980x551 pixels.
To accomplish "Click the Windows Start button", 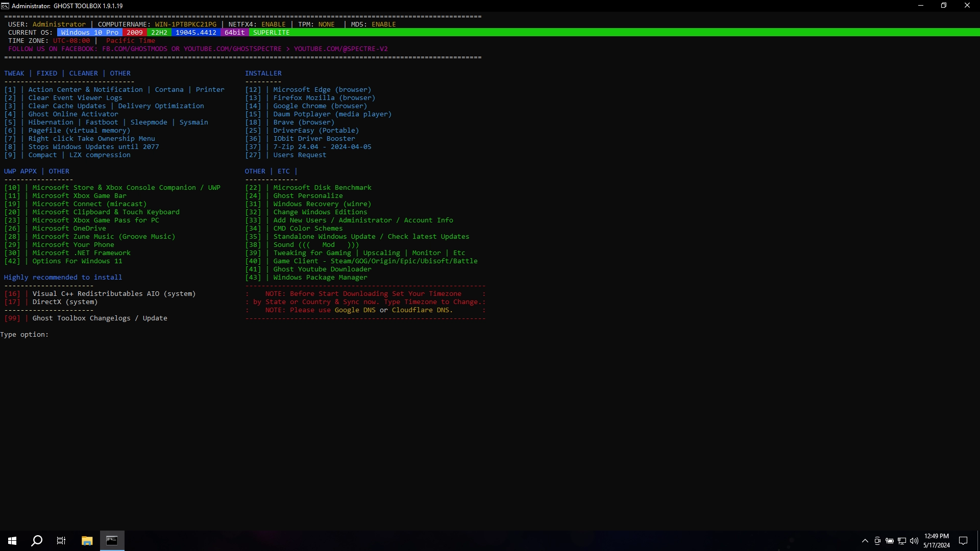I will 12,541.
